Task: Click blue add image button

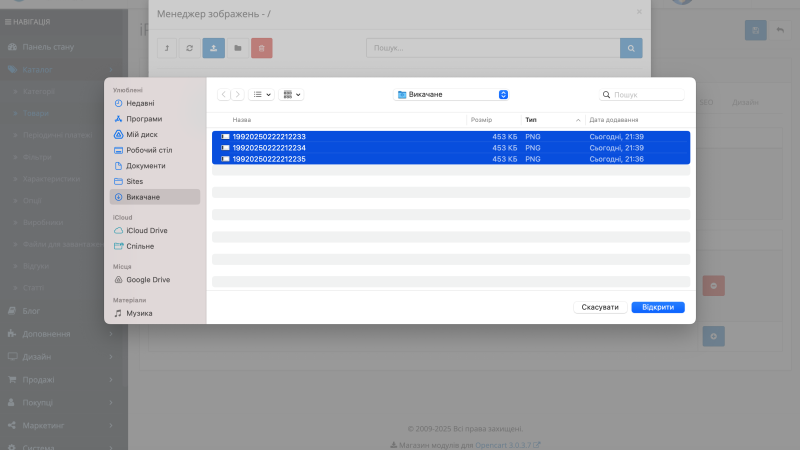Action: pyautogui.click(x=713, y=336)
